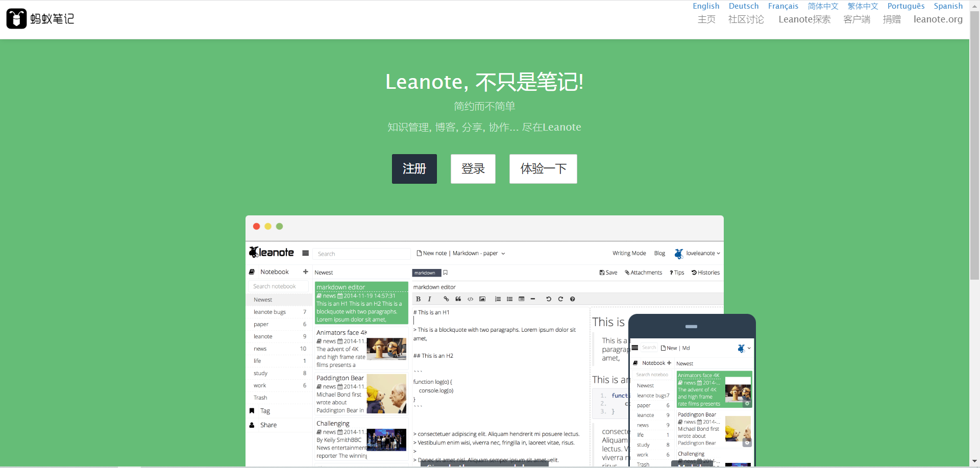This screenshot has width=980, height=468.
Task: Click the Bold icon in the preview editor toolbar
Action: coord(419,299)
